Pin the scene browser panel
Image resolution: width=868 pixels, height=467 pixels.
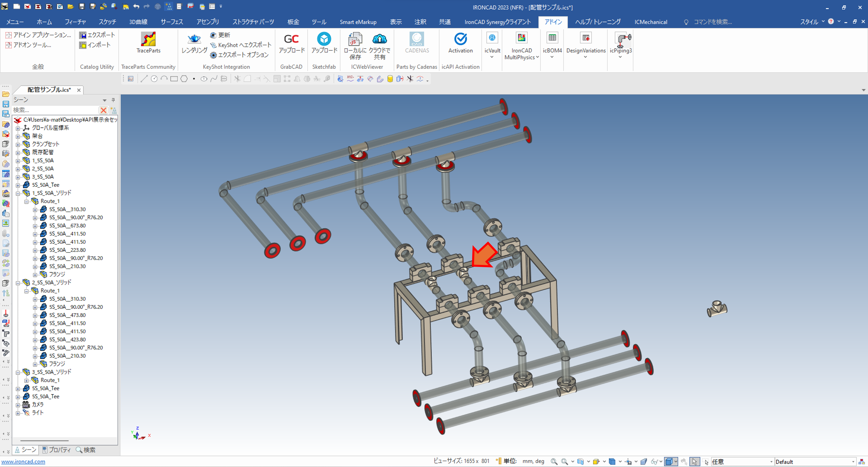click(113, 100)
